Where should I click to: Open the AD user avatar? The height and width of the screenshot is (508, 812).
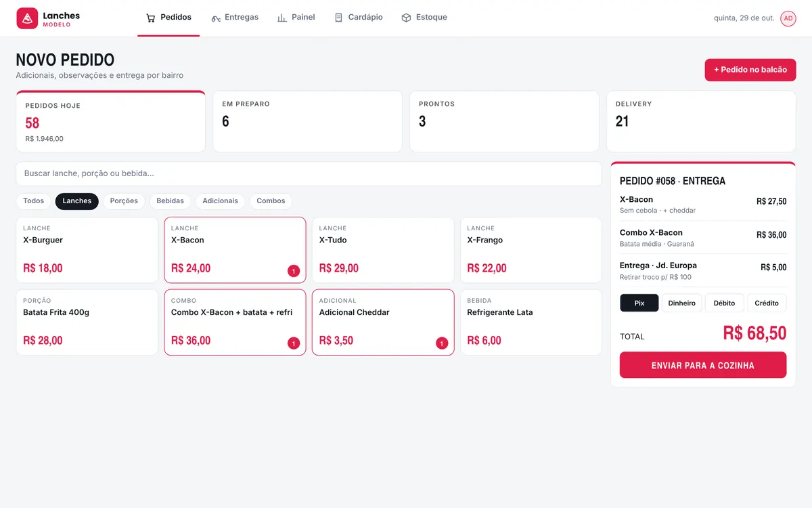[788, 18]
